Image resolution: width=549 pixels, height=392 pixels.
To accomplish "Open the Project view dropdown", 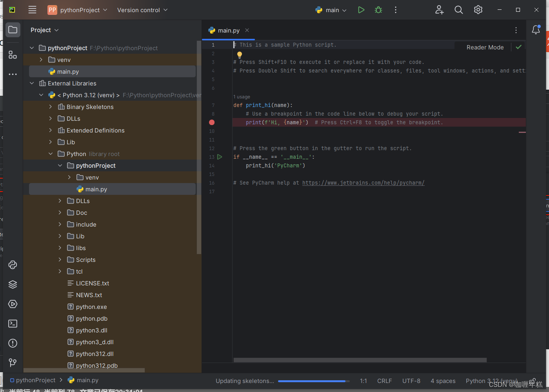I will pyautogui.click(x=45, y=30).
